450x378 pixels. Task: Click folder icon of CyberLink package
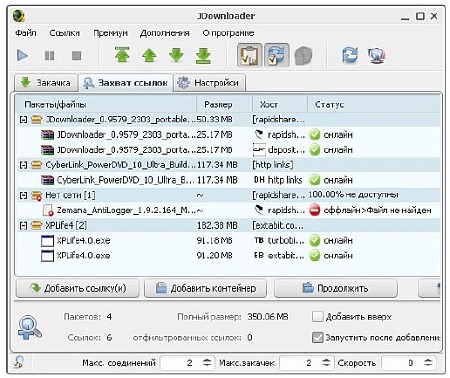pos(36,165)
